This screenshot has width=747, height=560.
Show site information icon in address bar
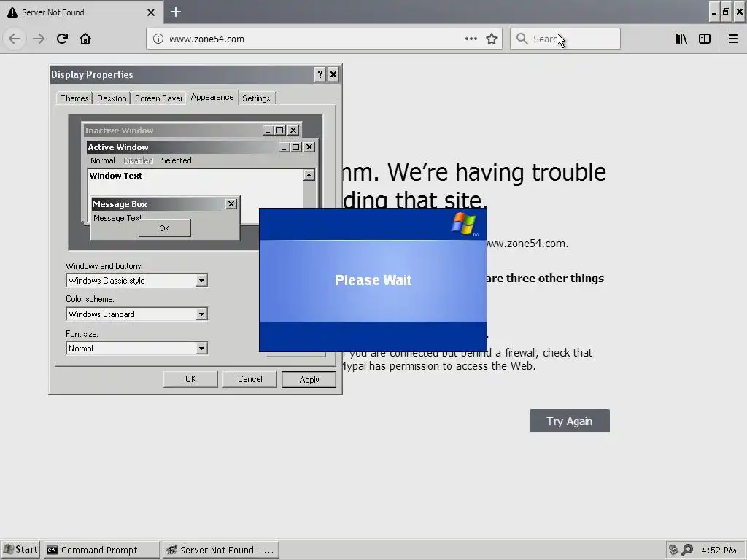(x=158, y=39)
